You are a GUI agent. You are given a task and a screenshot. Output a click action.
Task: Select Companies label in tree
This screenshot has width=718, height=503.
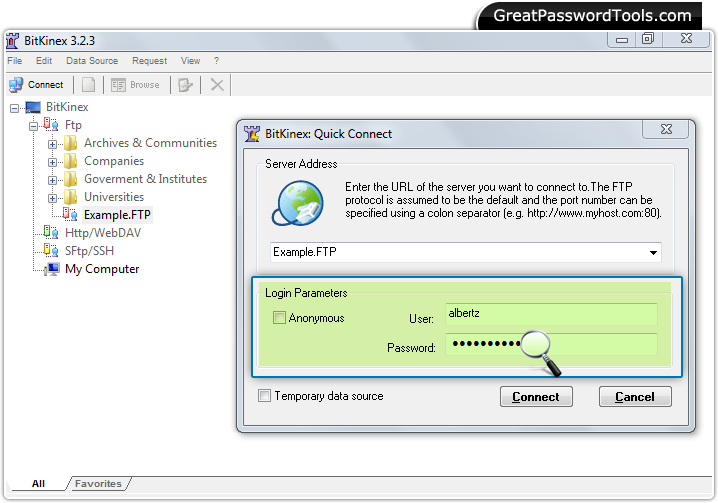(114, 161)
